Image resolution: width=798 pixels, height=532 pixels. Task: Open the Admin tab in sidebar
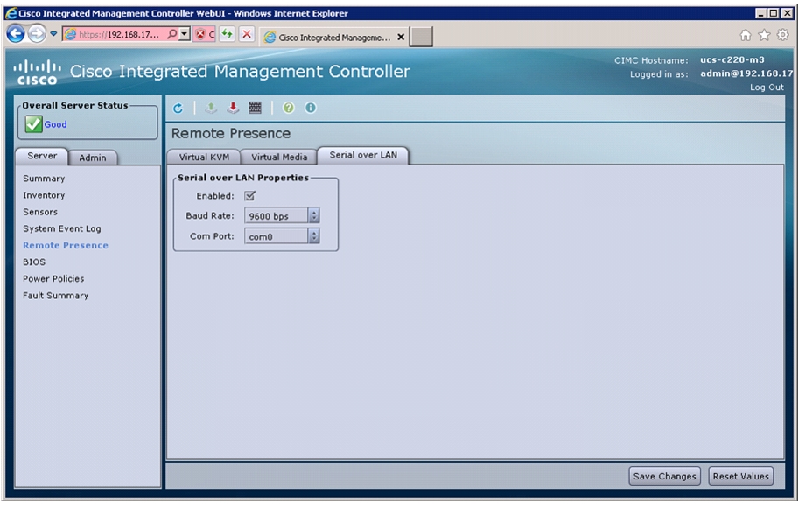click(x=93, y=157)
